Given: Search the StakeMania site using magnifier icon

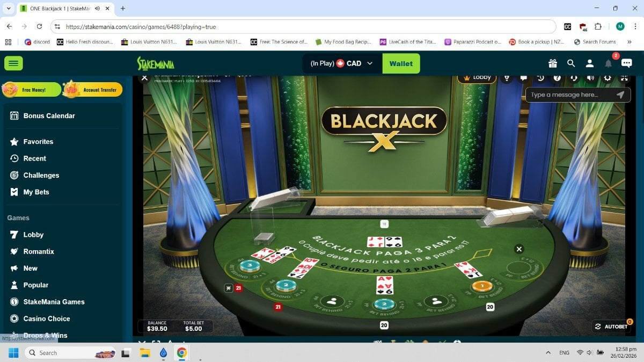Looking at the screenshot, I should pyautogui.click(x=571, y=63).
